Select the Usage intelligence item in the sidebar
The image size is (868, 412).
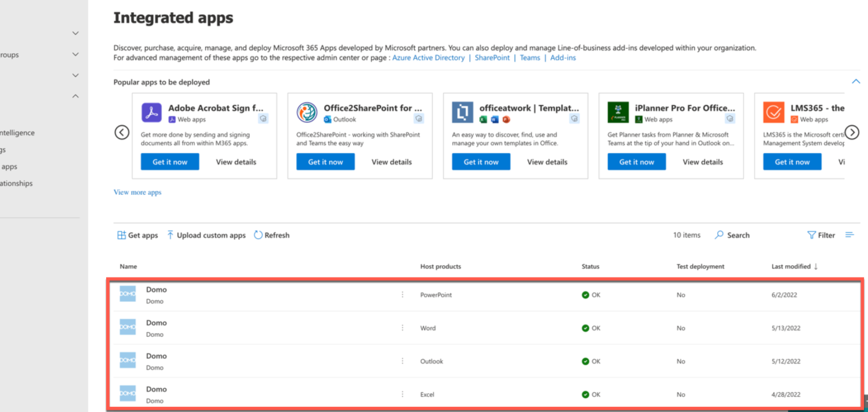pyautogui.click(x=17, y=132)
